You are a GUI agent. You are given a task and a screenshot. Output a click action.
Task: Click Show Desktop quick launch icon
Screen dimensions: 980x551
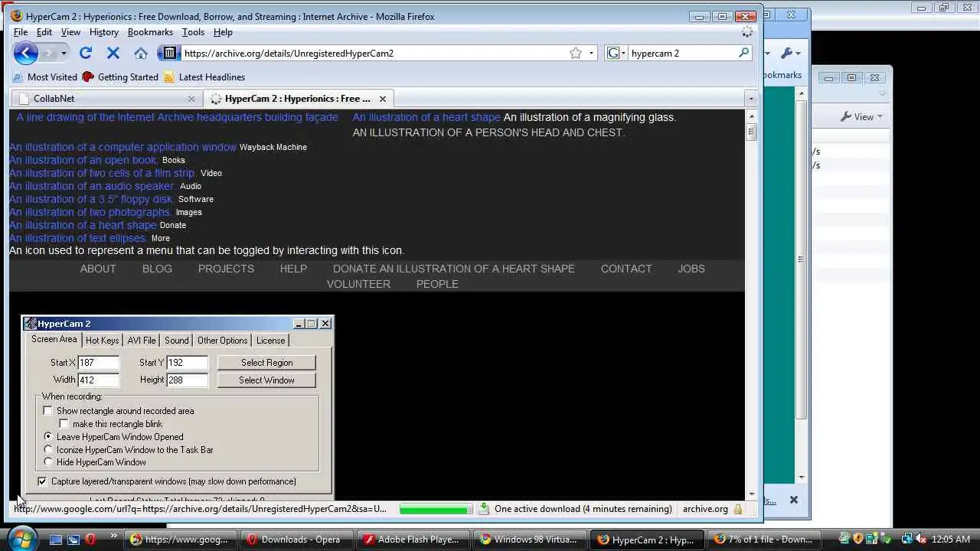(x=56, y=540)
